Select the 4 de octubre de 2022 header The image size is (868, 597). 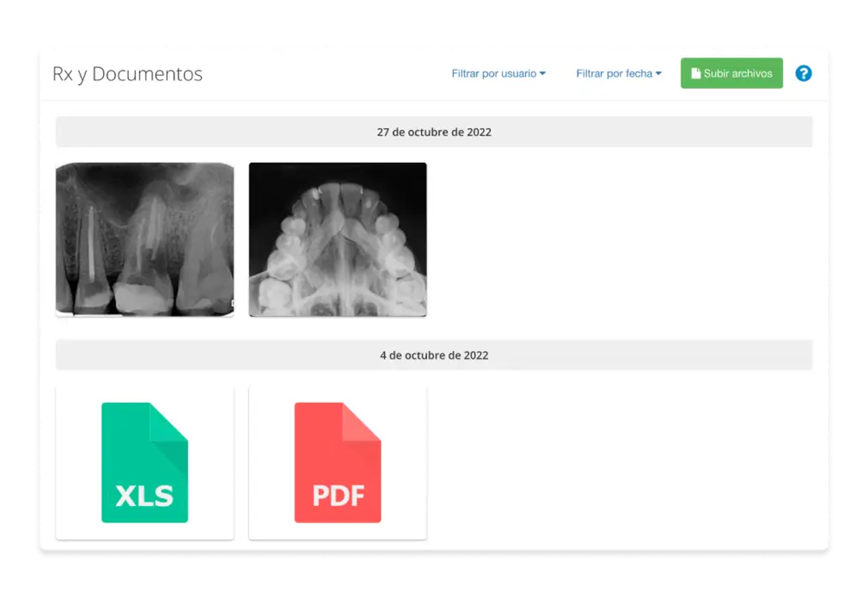tap(434, 355)
